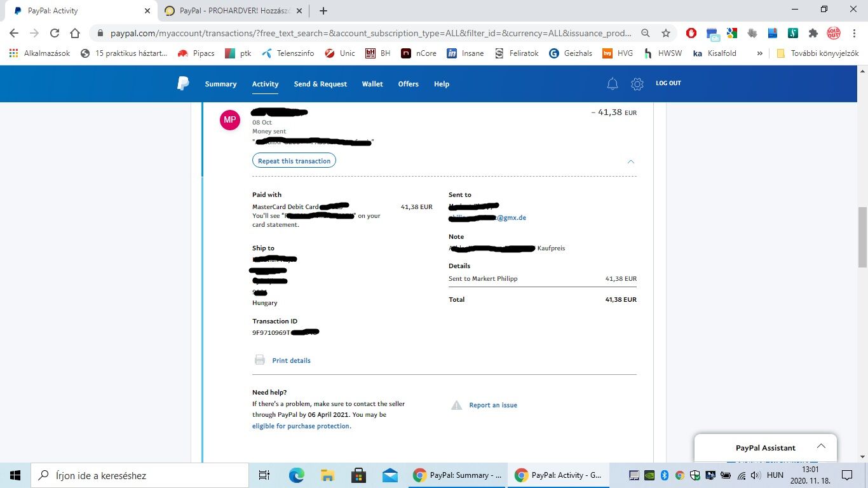This screenshot has height=488, width=868.
Task: Open Windows Start menu
Action: pos(15,475)
